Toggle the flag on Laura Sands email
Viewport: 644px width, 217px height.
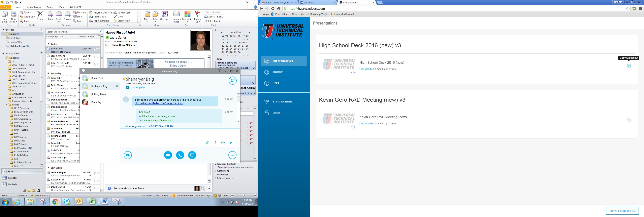point(98,50)
